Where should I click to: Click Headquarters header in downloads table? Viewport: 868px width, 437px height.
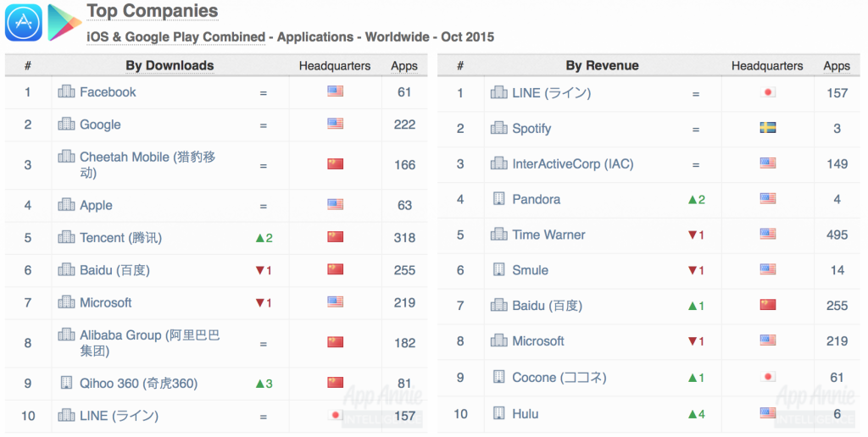click(x=335, y=66)
